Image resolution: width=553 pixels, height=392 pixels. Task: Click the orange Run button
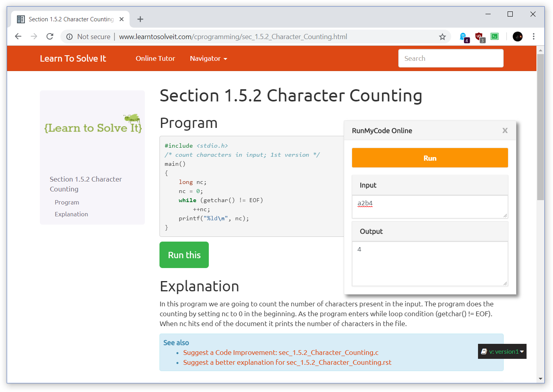coord(430,158)
